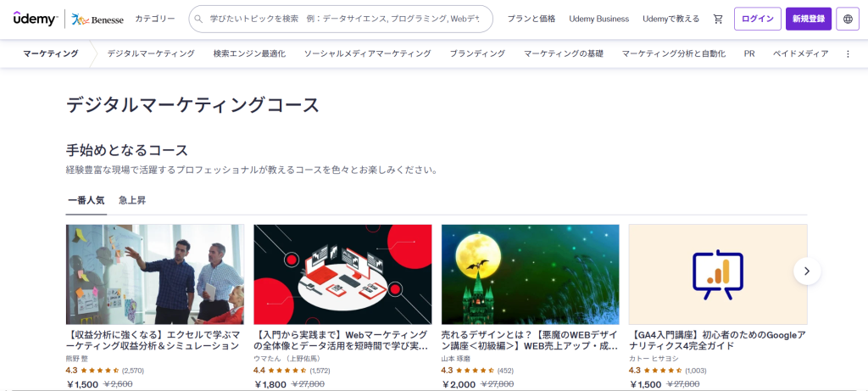Click the full moon castle course thumbnail
Image resolution: width=868 pixels, height=391 pixels.
(x=531, y=274)
